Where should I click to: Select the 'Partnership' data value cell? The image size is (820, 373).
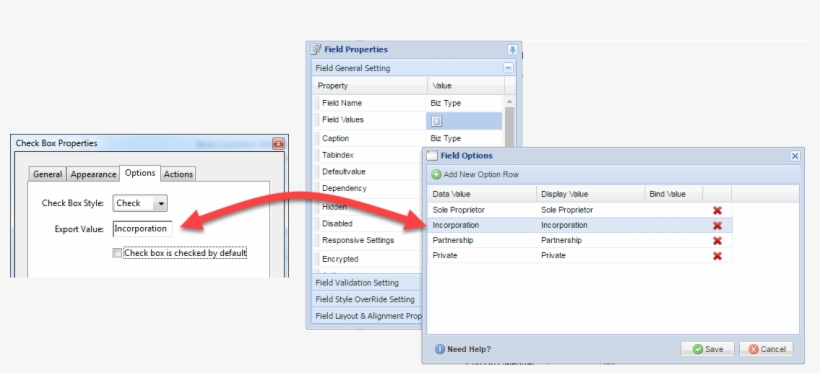(x=482, y=241)
